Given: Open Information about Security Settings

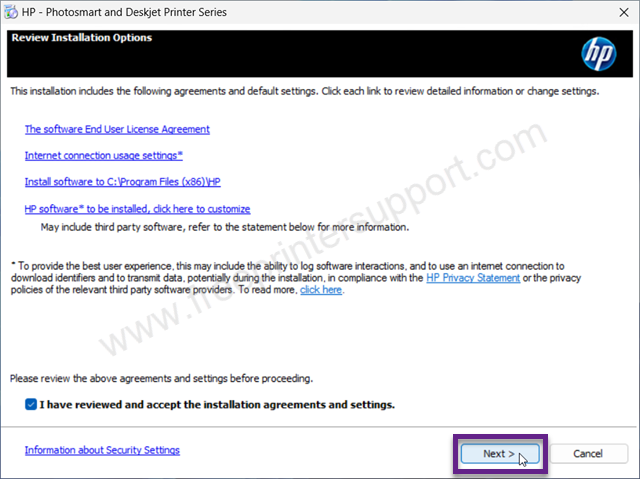Looking at the screenshot, I should click(102, 450).
